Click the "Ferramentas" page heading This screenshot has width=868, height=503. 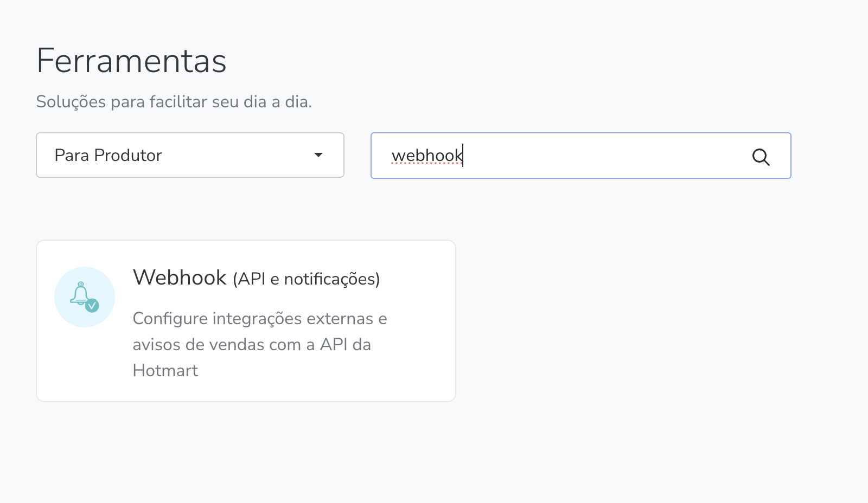(131, 61)
